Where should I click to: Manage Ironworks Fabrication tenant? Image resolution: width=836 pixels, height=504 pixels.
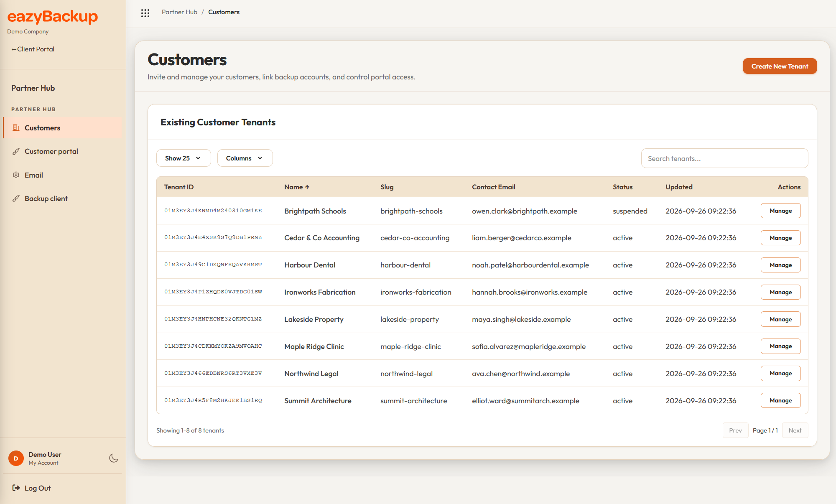[x=780, y=292]
